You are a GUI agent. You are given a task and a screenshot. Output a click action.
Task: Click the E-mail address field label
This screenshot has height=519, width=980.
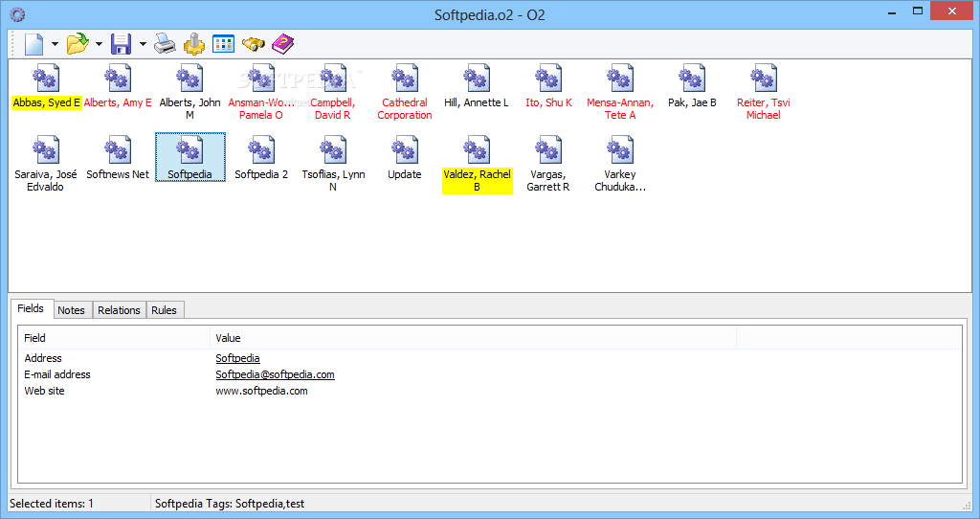tap(57, 374)
